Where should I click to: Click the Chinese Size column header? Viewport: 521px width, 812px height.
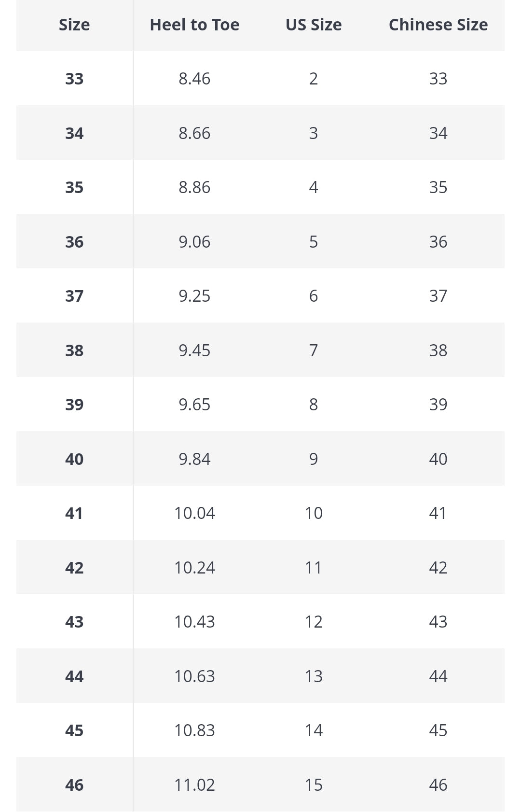coord(438,25)
